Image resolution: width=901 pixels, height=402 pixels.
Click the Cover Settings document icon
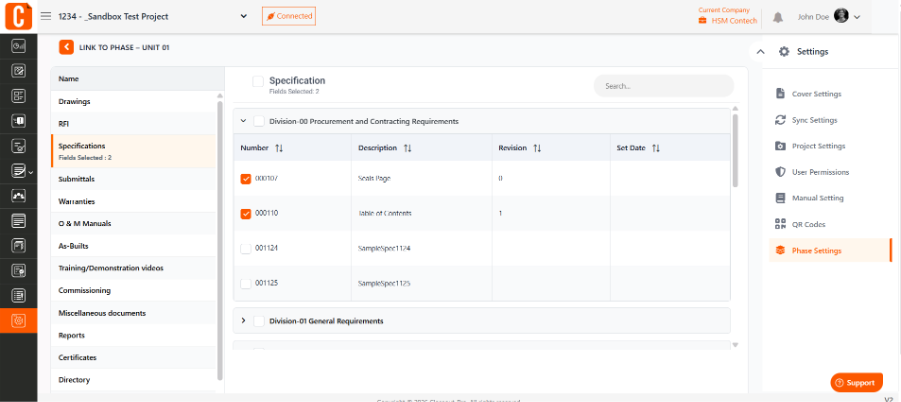780,94
